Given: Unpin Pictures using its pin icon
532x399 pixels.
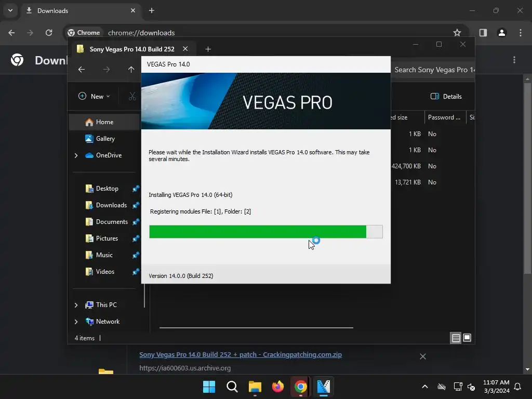Looking at the screenshot, I should [x=136, y=238].
